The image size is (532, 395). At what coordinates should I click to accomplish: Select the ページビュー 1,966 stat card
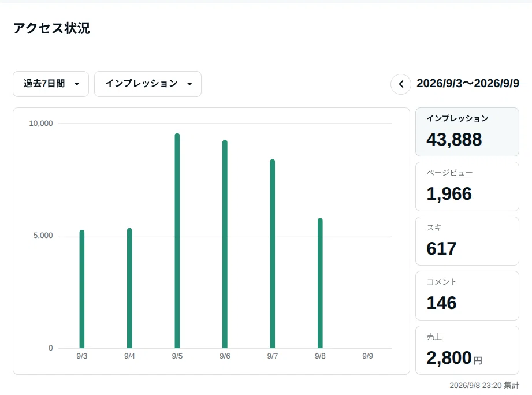[467, 187]
